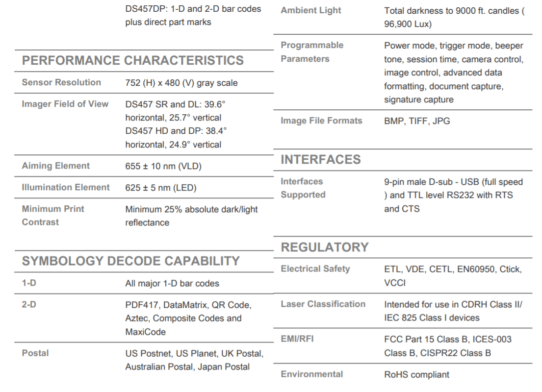This screenshot has width=542, height=392.
Task: Click the Aiming Element row label
Action: pos(55,166)
